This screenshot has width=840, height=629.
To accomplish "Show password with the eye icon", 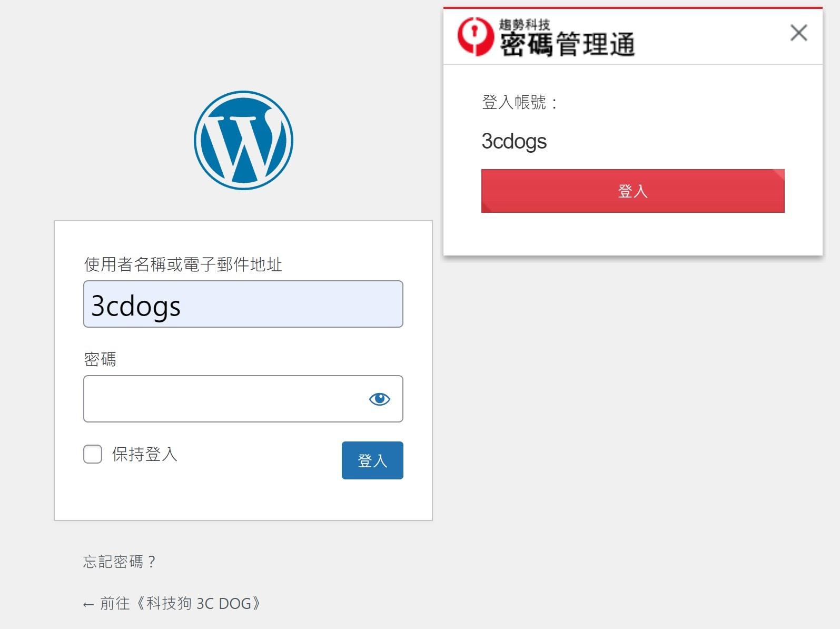I will click(x=379, y=399).
